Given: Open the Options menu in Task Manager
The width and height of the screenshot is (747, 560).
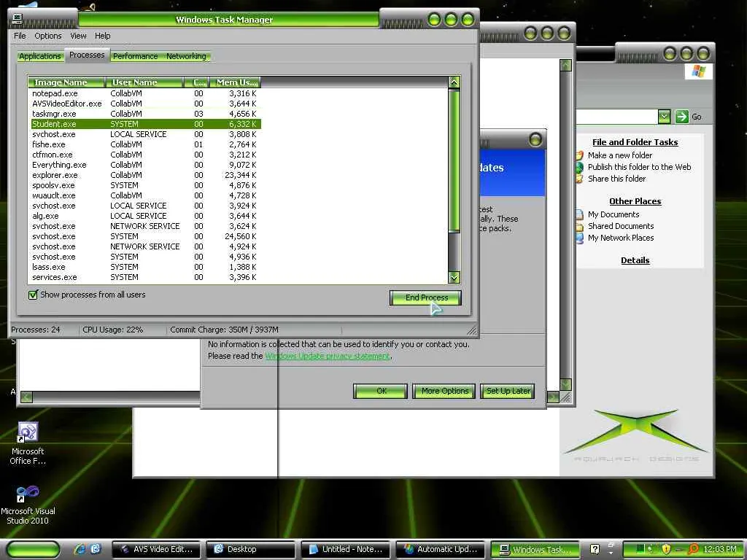Looking at the screenshot, I should pos(47,36).
